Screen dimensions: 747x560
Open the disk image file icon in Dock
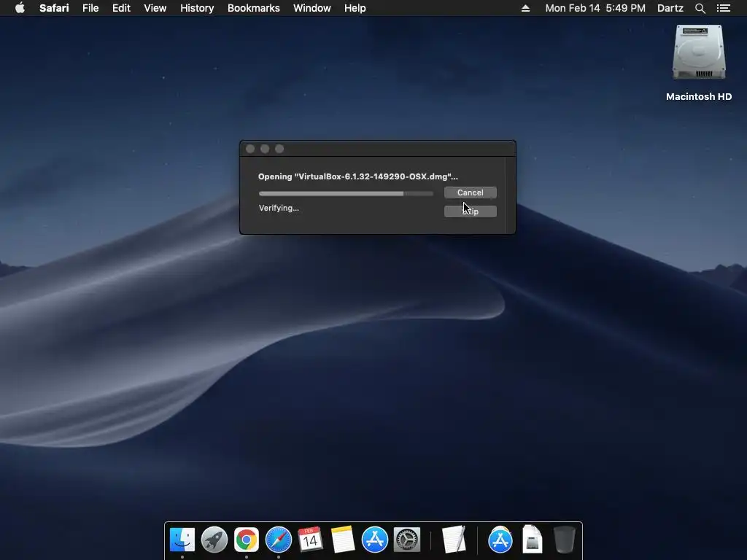(532, 540)
